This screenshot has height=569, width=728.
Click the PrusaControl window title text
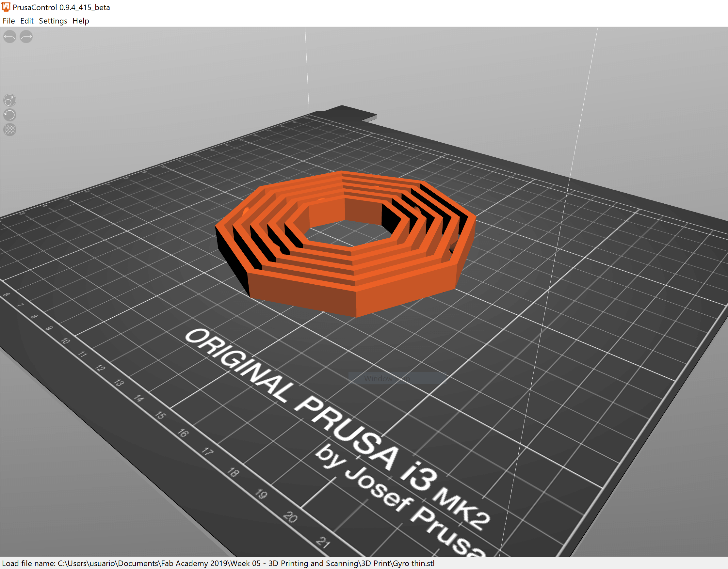(x=61, y=7)
